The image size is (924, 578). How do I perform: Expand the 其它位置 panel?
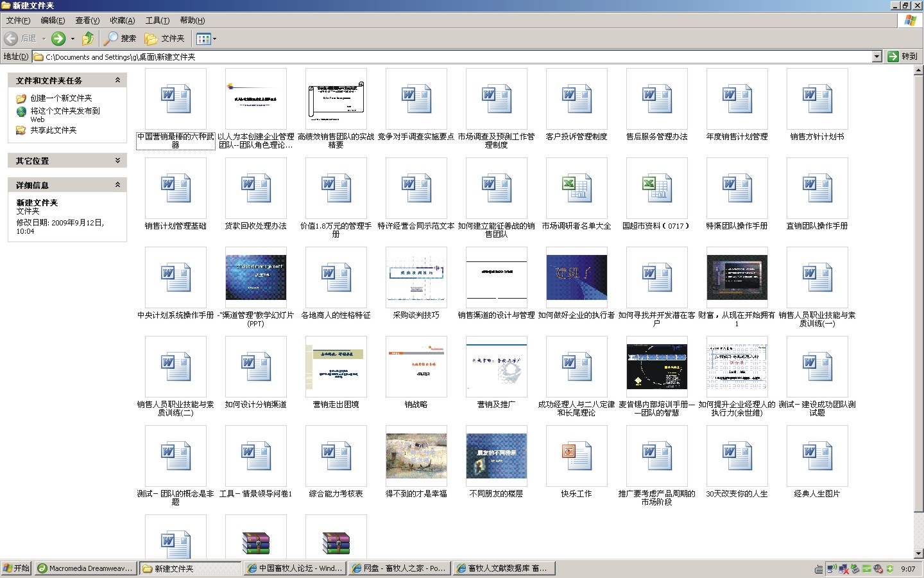tap(117, 161)
